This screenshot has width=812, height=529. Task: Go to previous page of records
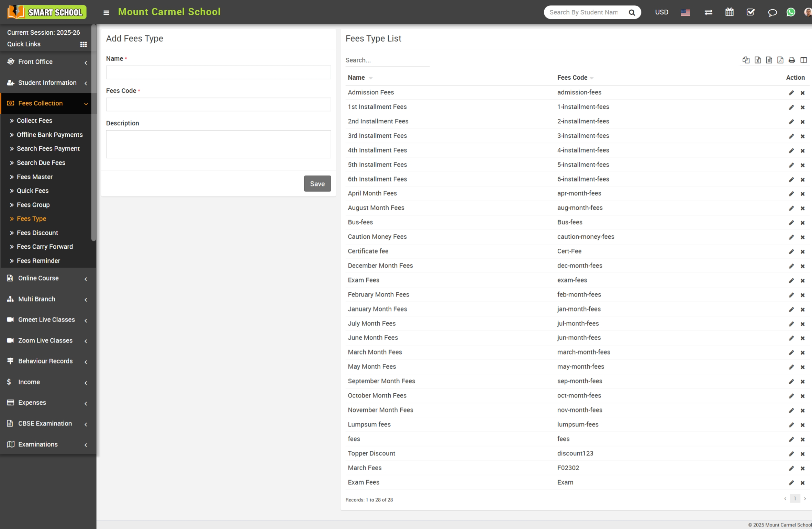(x=785, y=498)
